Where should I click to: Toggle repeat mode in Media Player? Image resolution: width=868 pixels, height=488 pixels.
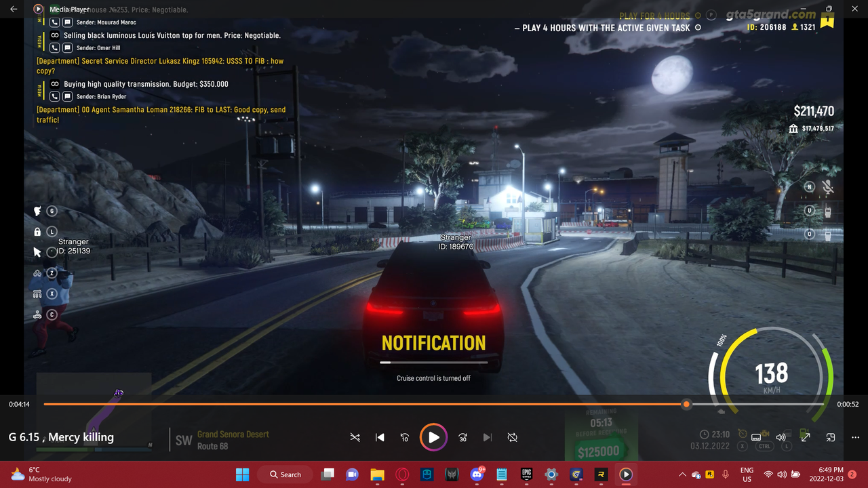click(x=513, y=437)
